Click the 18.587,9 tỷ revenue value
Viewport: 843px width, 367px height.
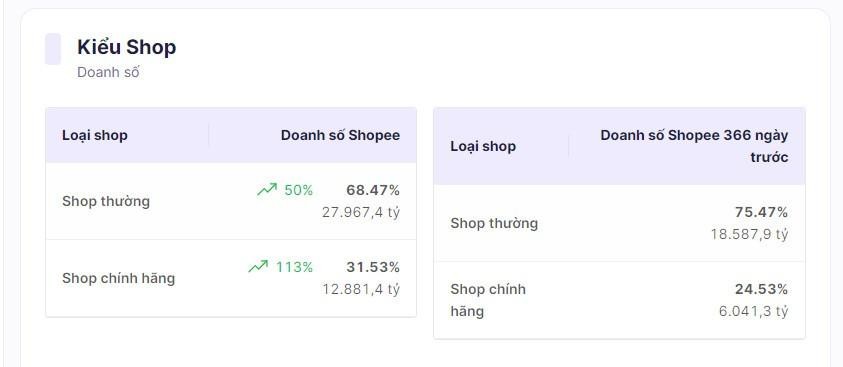[749, 234]
